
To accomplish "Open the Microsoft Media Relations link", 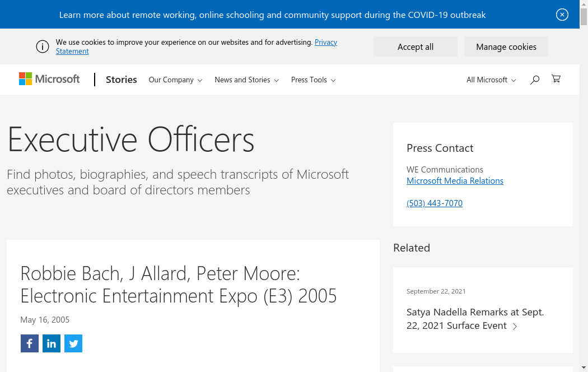I will pos(455,181).
